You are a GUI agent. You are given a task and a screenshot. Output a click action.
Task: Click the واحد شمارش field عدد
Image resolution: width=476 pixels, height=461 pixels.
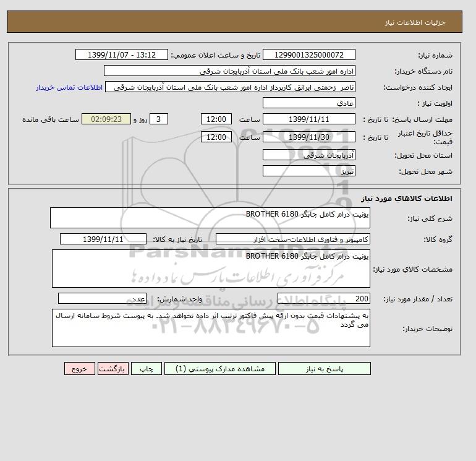pyautogui.click(x=102, y=298)
